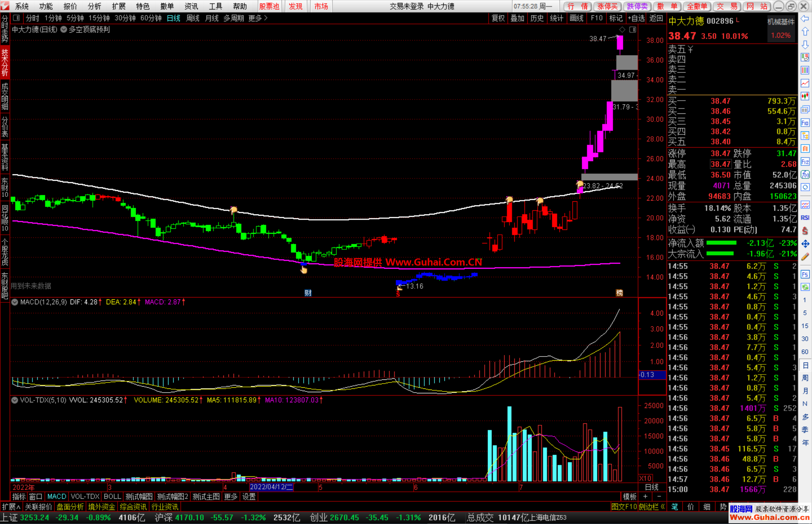
Task: Click the 股票池 button
Action: click(x=269, y=6)
